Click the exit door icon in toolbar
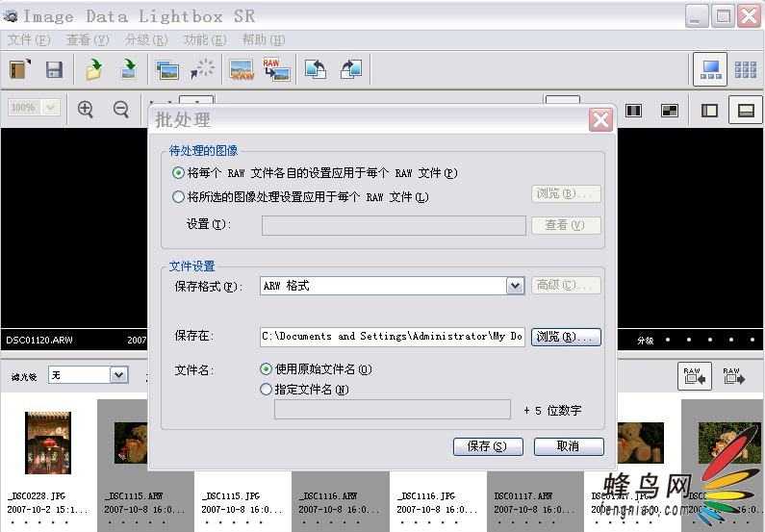Viewport: 765px width, 532px height. tap(20, 69)
